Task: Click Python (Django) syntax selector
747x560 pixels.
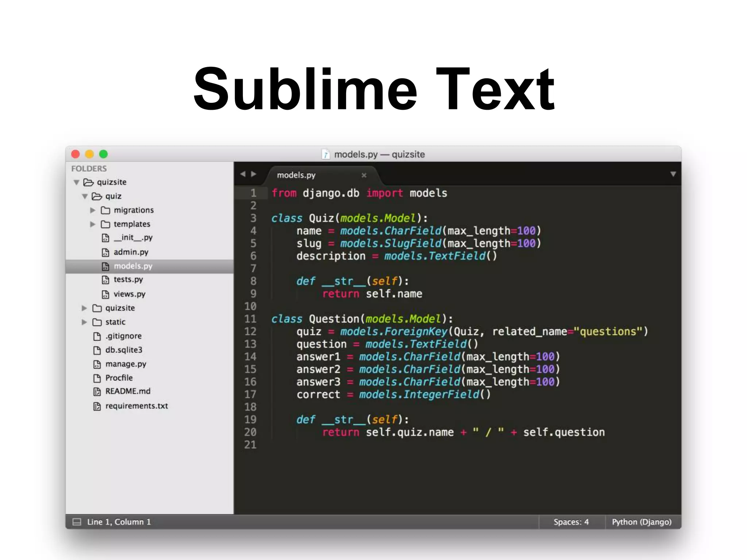Action: pyautogui.click(x=642, y=522)
